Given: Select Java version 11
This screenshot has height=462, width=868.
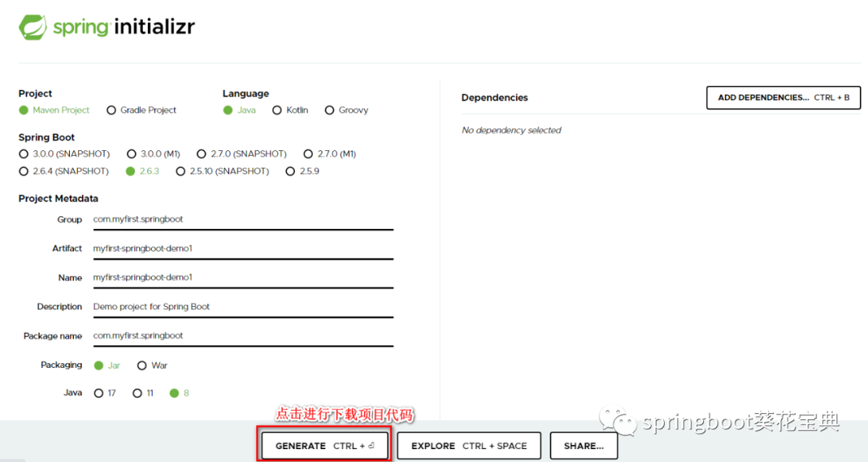Looking at the screenshot, I should click(x=143, y=393).
